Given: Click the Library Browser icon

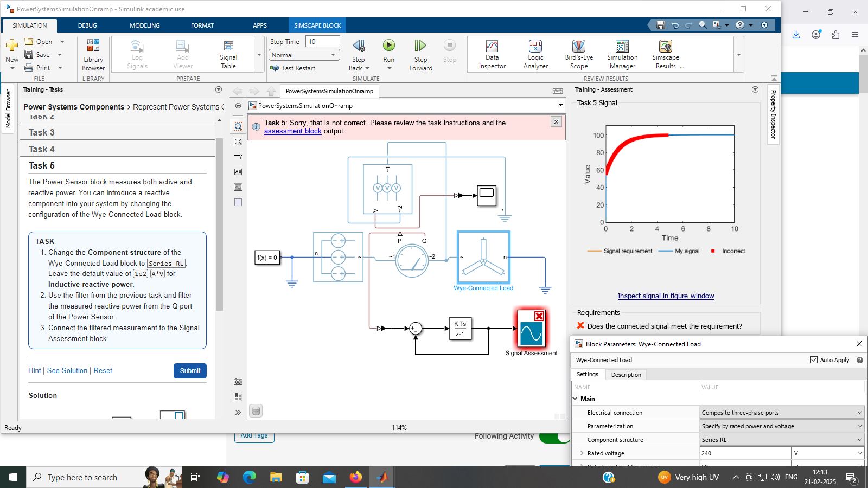Looking at the screenshot, I should tap(93, 54).
